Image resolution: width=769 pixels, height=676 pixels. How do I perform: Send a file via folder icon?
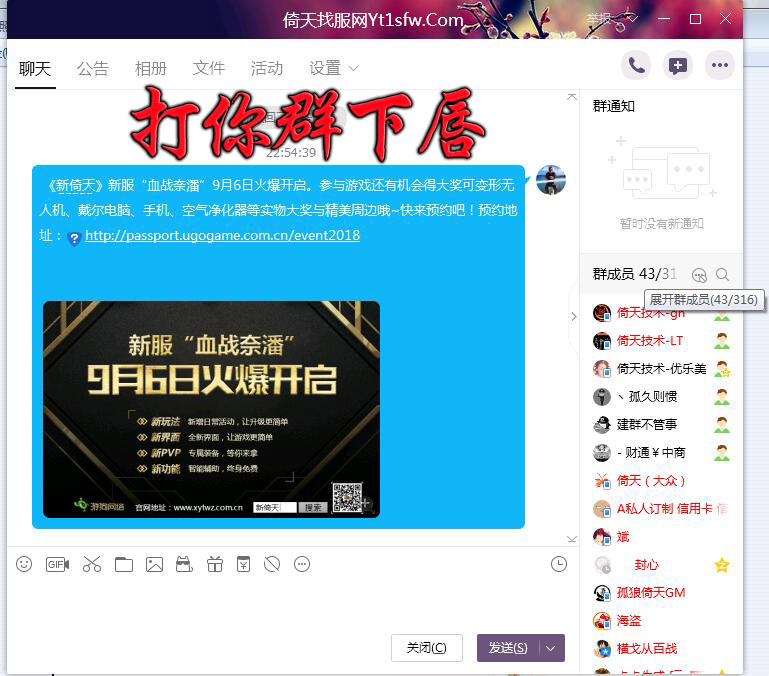[x=124, y=564]
